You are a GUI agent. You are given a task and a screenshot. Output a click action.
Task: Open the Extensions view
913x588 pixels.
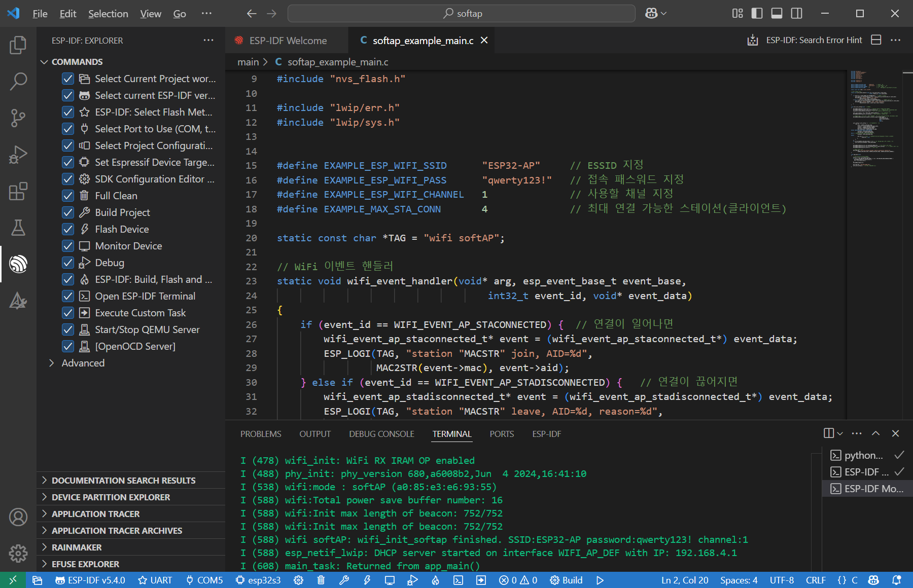pos(18,191)
